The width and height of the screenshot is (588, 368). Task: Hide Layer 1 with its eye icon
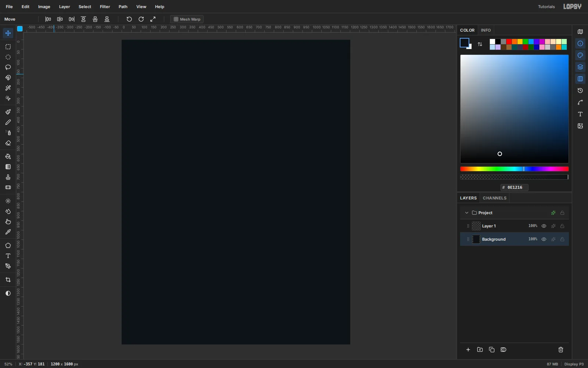coord(544,226)
